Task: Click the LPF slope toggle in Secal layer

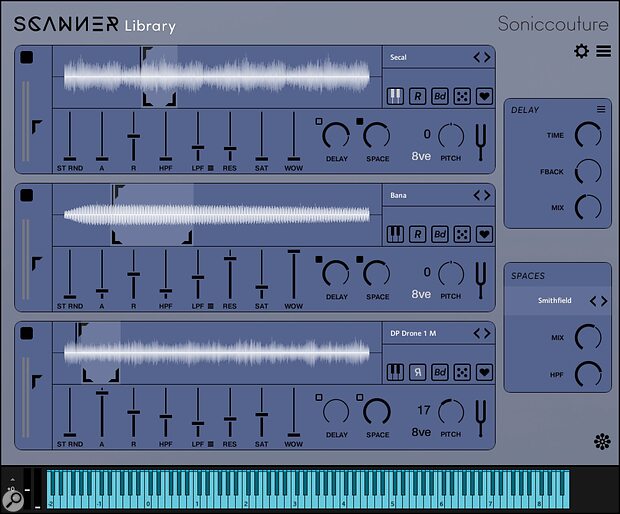Action: click(x=210, y=168)
